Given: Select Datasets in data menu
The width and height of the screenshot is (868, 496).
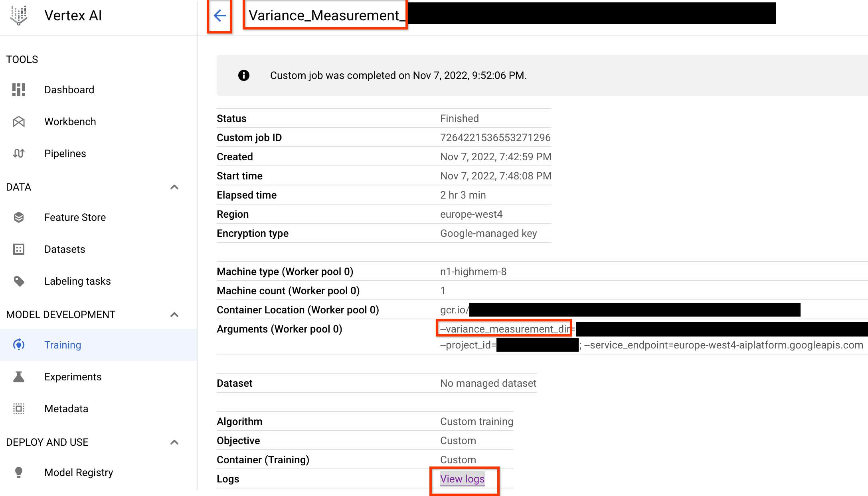Looking at the screenshot, I should [64, 249].
